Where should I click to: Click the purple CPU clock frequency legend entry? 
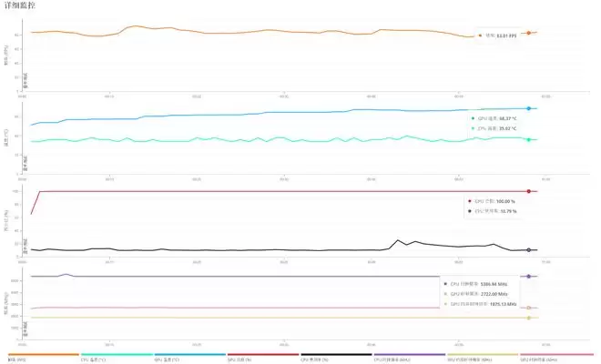point(409,359)
